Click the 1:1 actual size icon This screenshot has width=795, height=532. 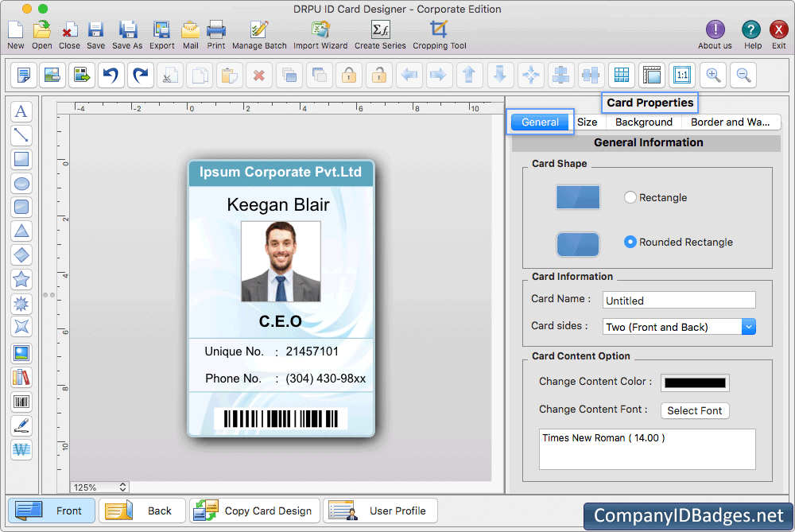682,75
